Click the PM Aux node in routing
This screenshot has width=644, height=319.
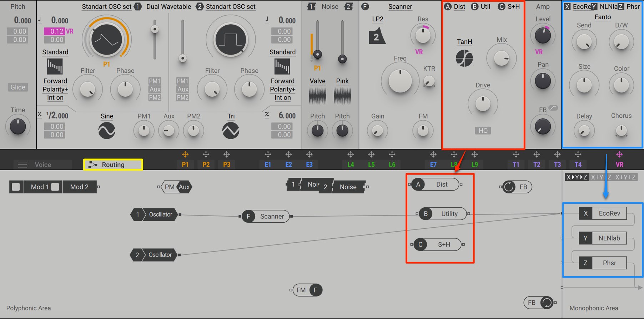pyautogui.click(x=177, y=187)
